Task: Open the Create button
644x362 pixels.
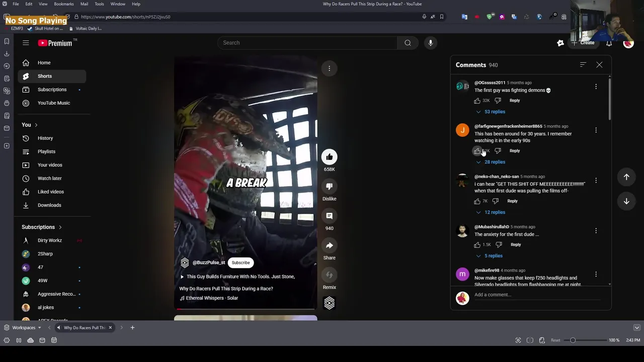Action: coord(583,43)
